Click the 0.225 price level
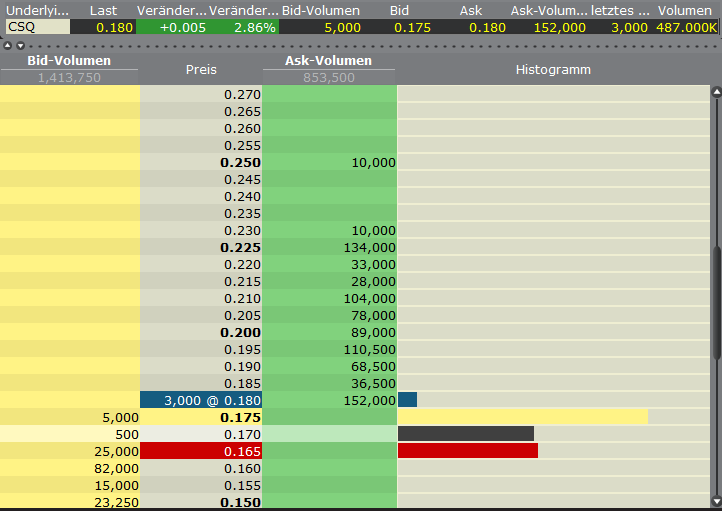This screenshot has height=511, width=722. pyautogui.click(x=200, y=247)
